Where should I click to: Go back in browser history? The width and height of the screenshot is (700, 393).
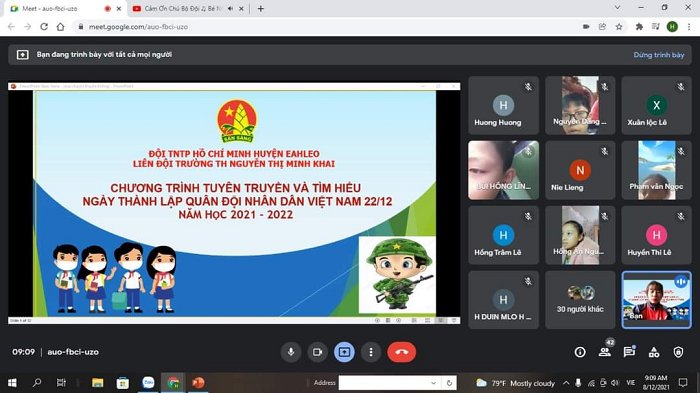(12, 27)
